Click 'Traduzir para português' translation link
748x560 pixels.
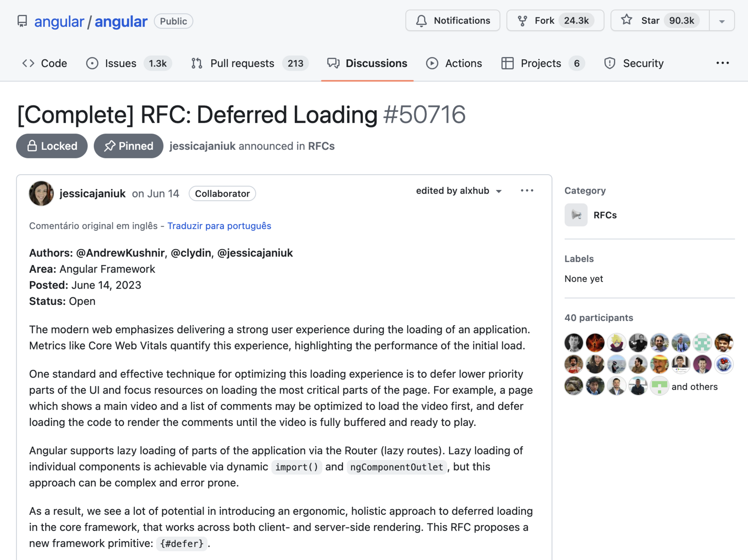pyautogui.click(x=219, y=226)
